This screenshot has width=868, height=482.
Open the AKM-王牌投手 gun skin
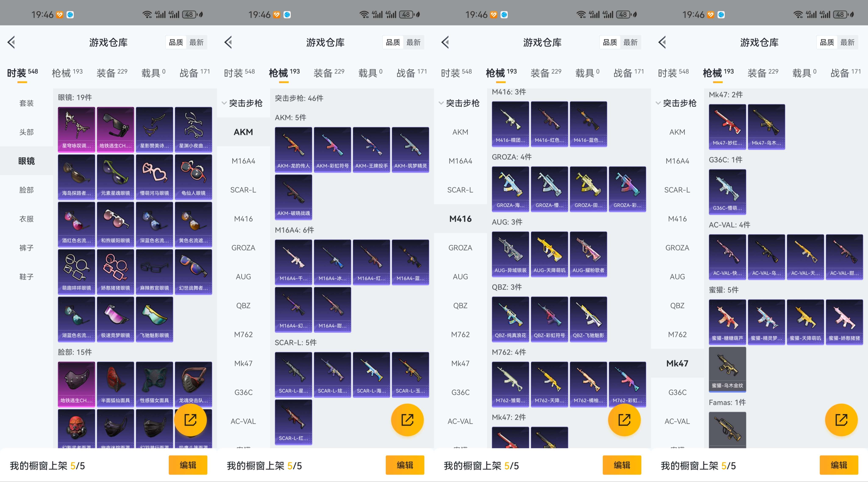coord(371,150)
